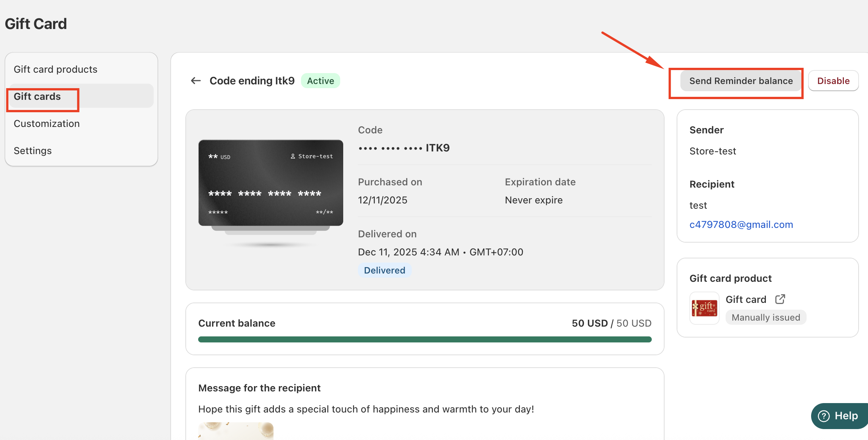Click the Delivered status badge
Screen dimensions: 868x440
[x=384, y=270]
